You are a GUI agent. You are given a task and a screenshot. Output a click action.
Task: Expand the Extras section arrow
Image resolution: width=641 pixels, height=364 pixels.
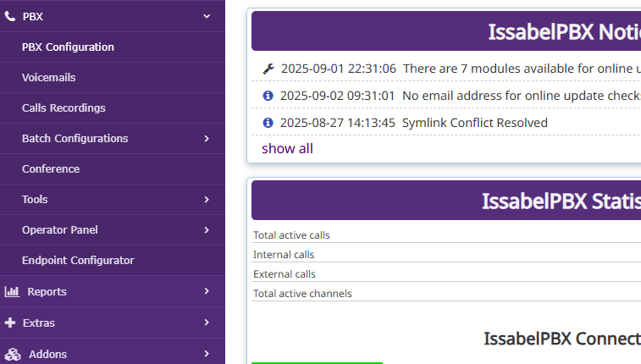pos(207,323)
